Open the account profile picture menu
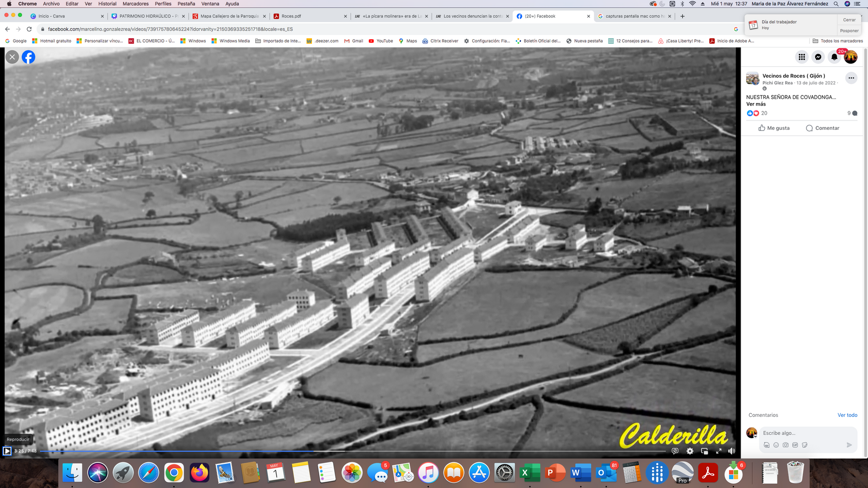The width and height of the screenshot is (868, 488). (x=851, y=57)
